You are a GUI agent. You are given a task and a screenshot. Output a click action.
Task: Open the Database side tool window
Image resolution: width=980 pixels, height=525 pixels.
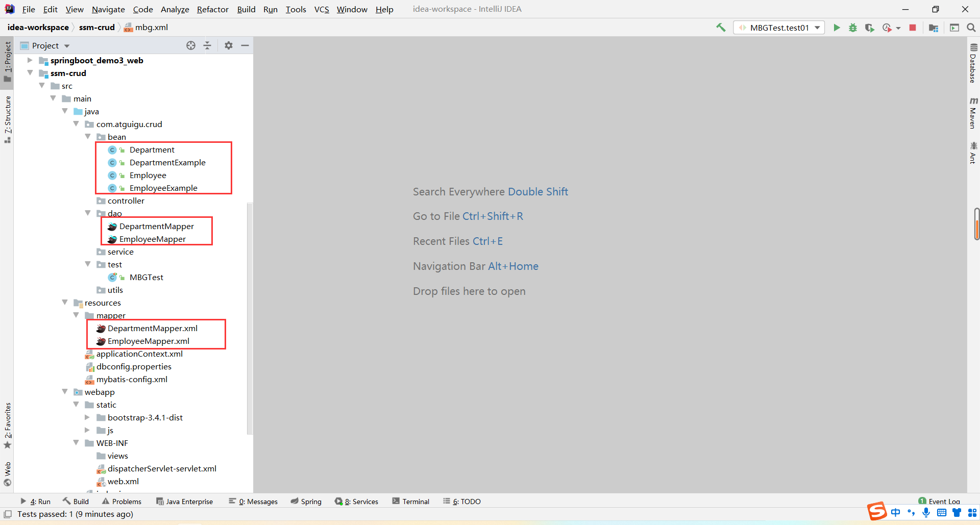click(973, 63)
